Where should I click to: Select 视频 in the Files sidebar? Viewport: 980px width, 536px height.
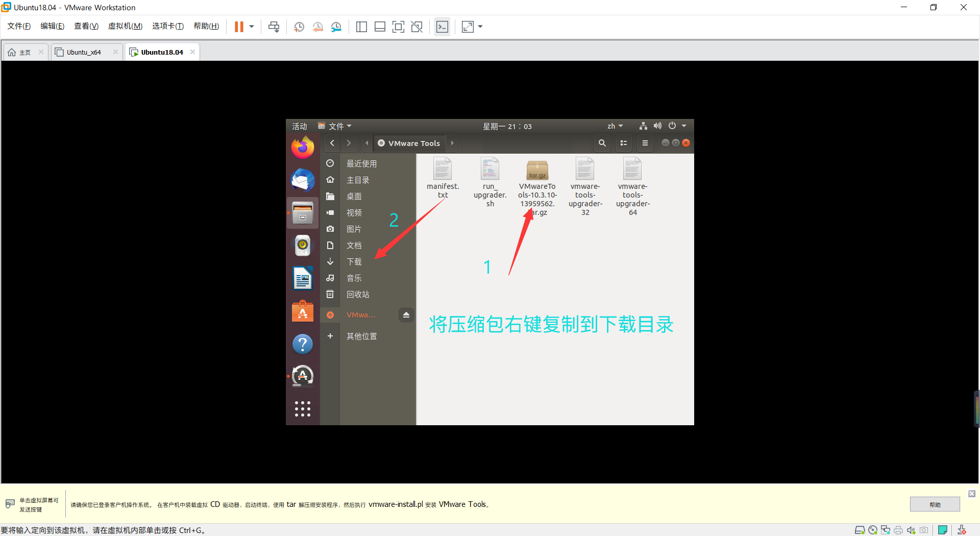(x=368, y=212)
